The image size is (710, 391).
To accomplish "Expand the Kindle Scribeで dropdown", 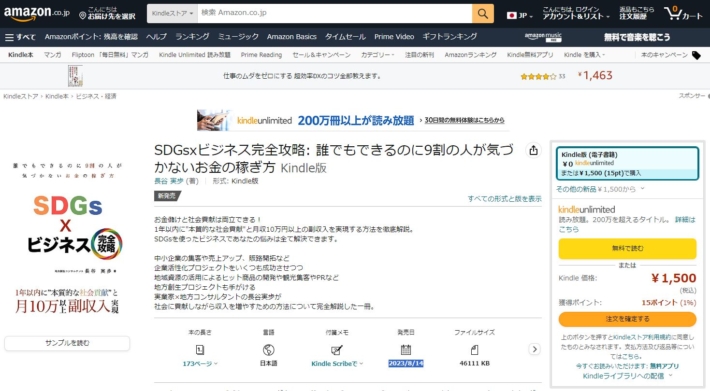I will coord(337,363).
